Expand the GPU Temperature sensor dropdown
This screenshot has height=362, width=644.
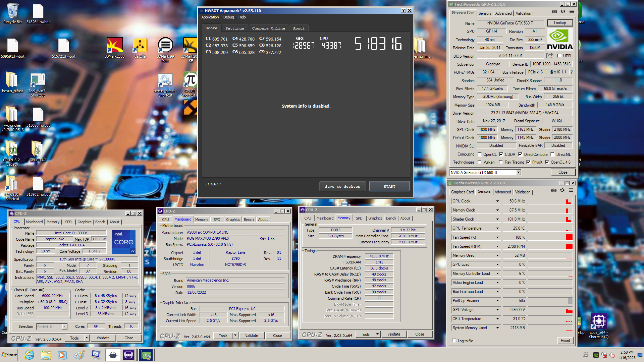pyautogui.click(x=497, y=228)
